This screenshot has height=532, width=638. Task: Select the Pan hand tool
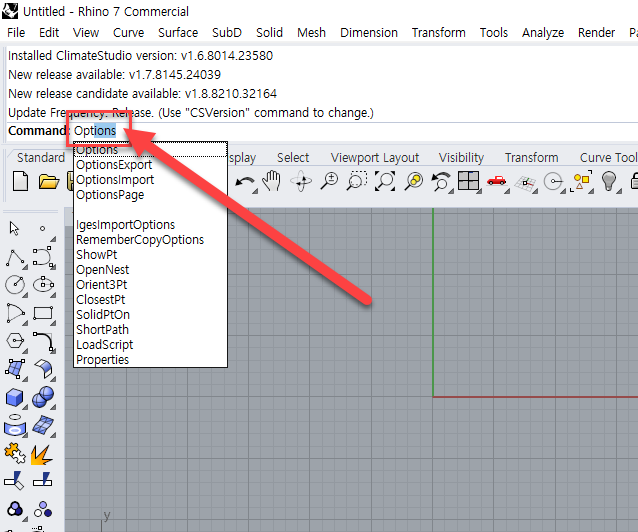[271, 181]
